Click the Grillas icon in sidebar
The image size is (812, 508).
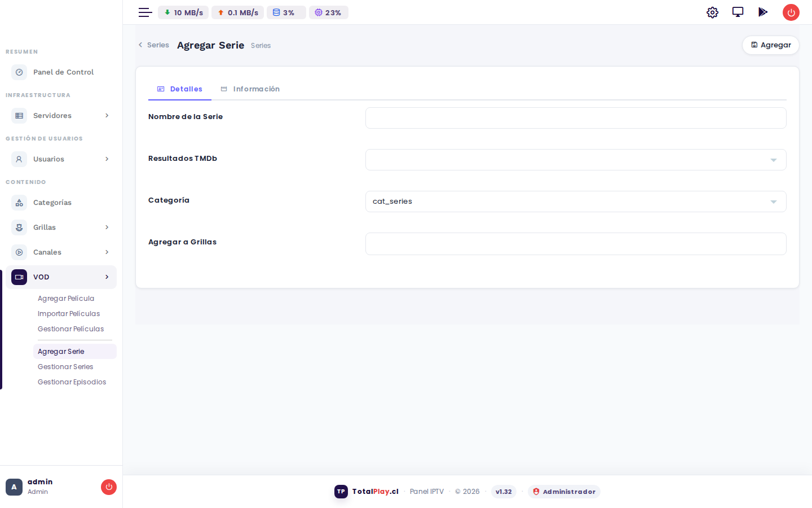pos(19,227)
